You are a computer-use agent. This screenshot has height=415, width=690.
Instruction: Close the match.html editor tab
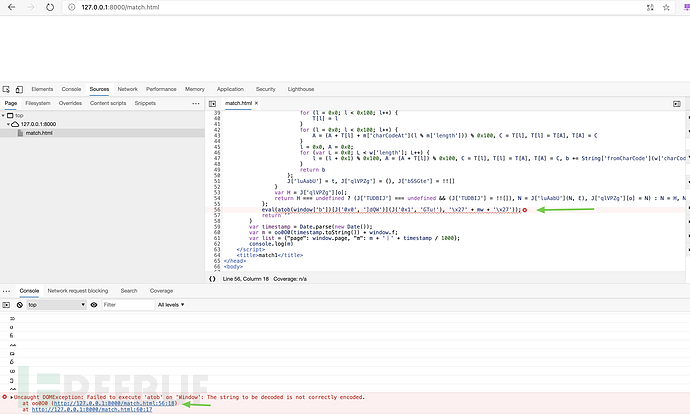point(258,103)
